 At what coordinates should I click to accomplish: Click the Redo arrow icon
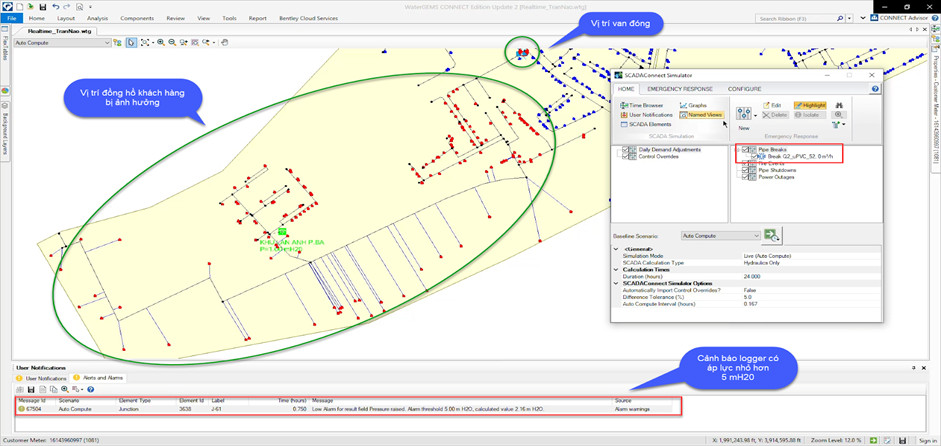pos(67,7)
